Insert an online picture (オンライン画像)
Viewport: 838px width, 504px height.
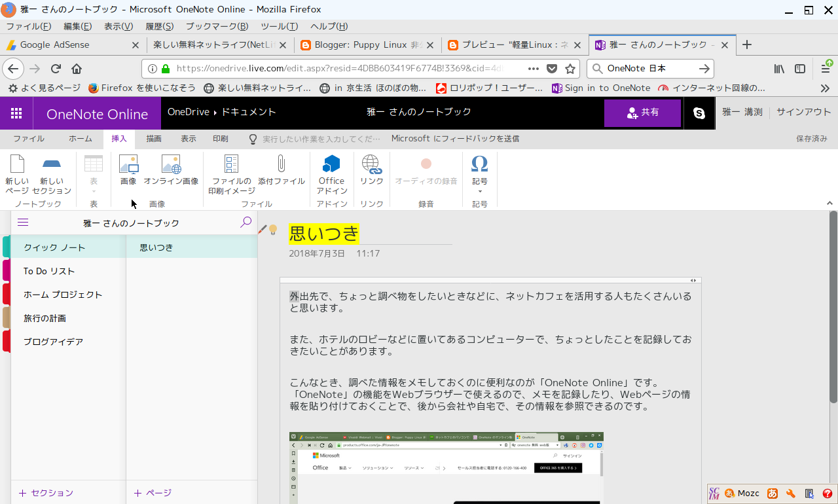click(171, 171)
